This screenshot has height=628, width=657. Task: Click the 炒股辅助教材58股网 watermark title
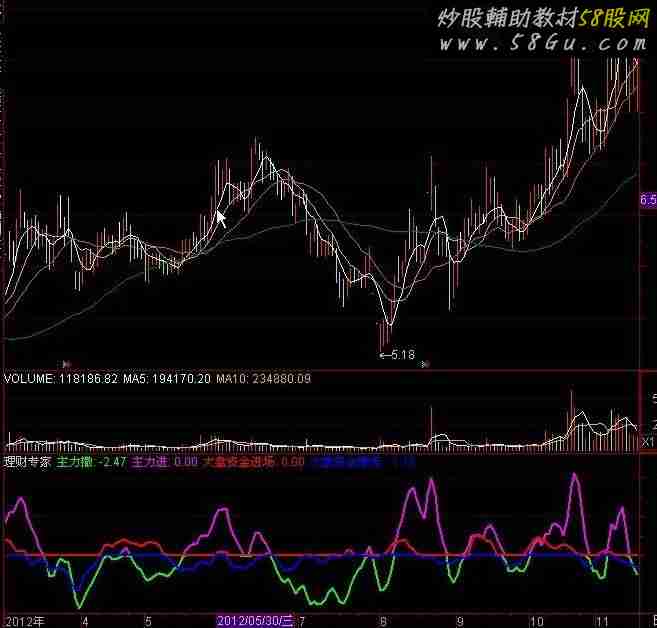(541, 18)
